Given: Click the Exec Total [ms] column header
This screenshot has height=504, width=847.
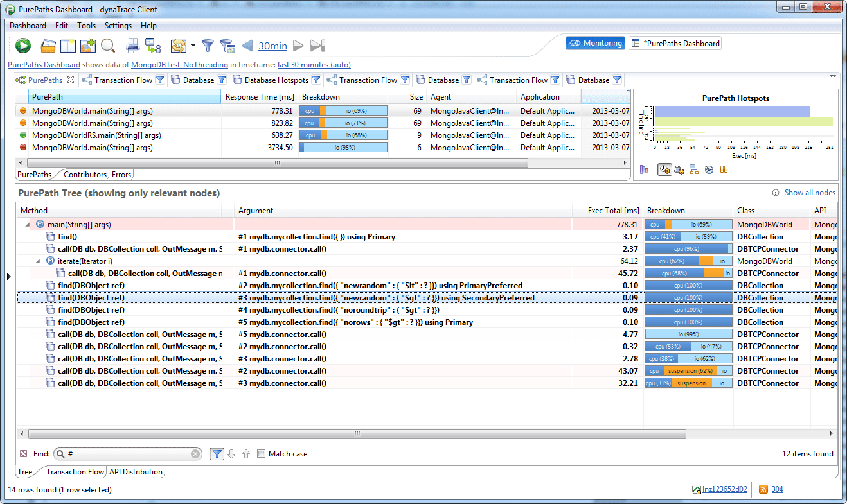Looking at the screenshot, I should (x=607, y=211).
